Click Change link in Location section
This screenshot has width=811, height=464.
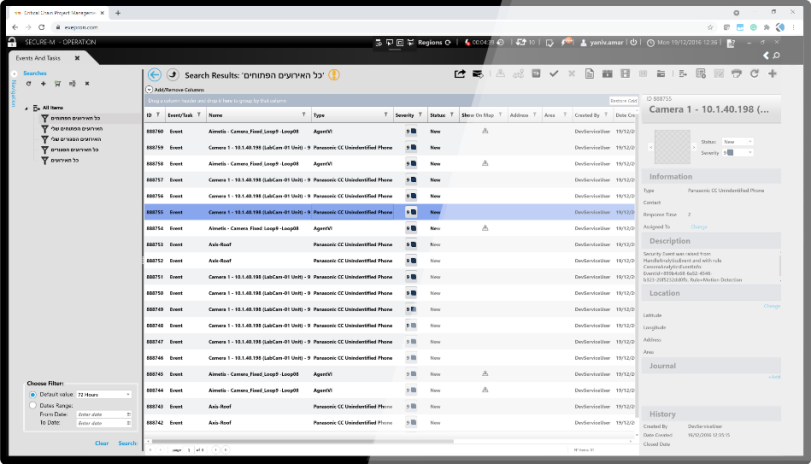[x=772, y=306]
